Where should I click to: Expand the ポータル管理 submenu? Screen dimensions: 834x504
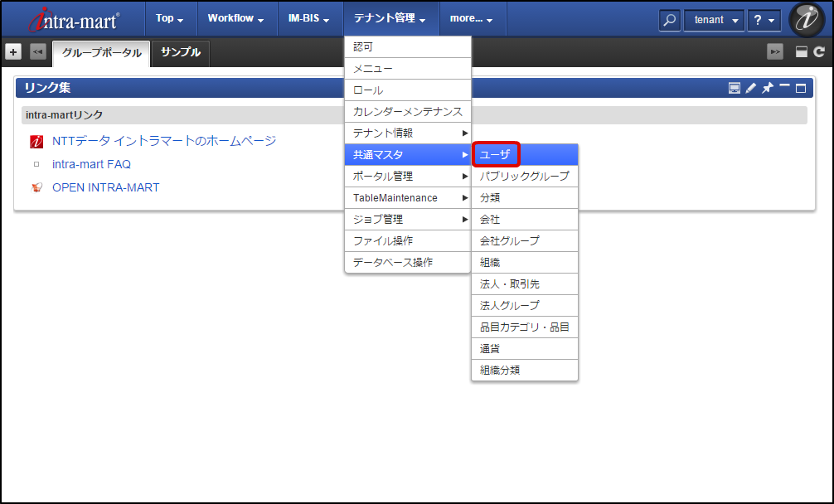pos(407,177)
